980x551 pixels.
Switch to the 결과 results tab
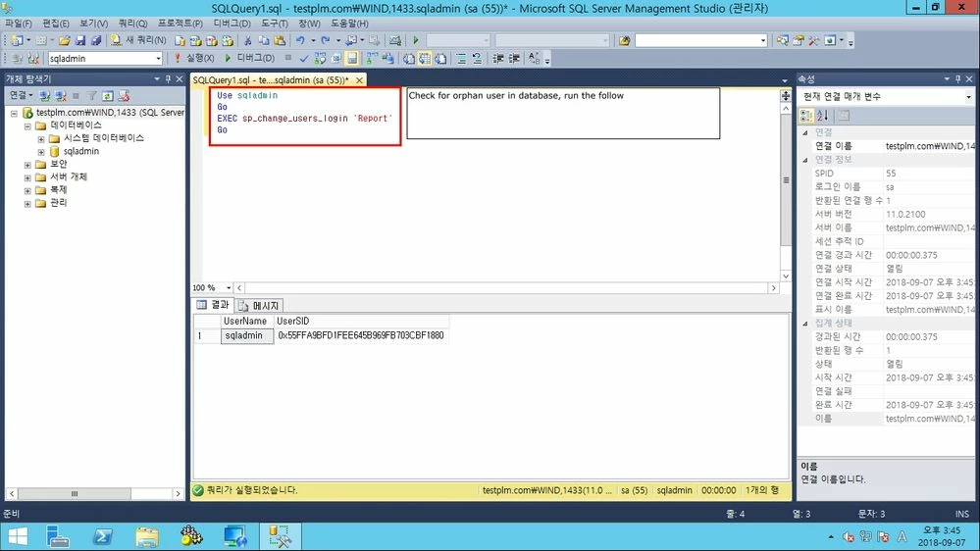(213, 305)
